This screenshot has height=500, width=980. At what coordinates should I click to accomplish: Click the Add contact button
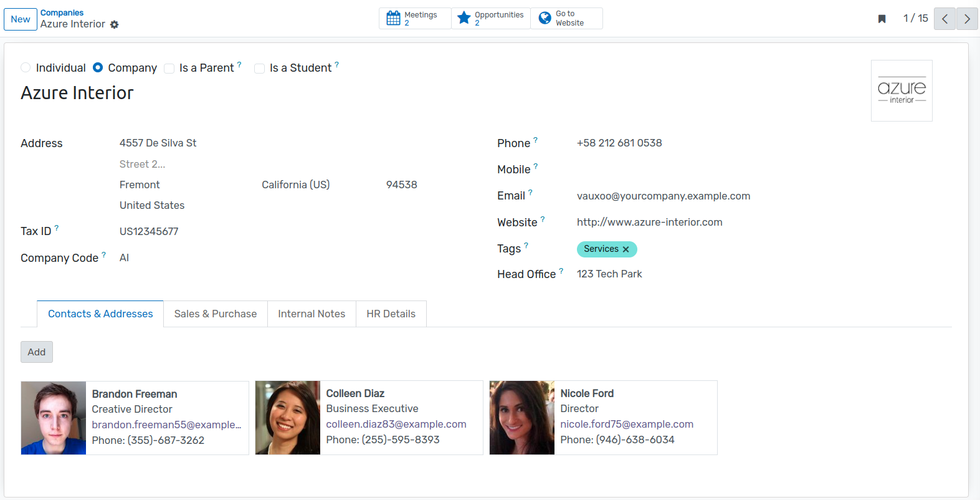37,352
